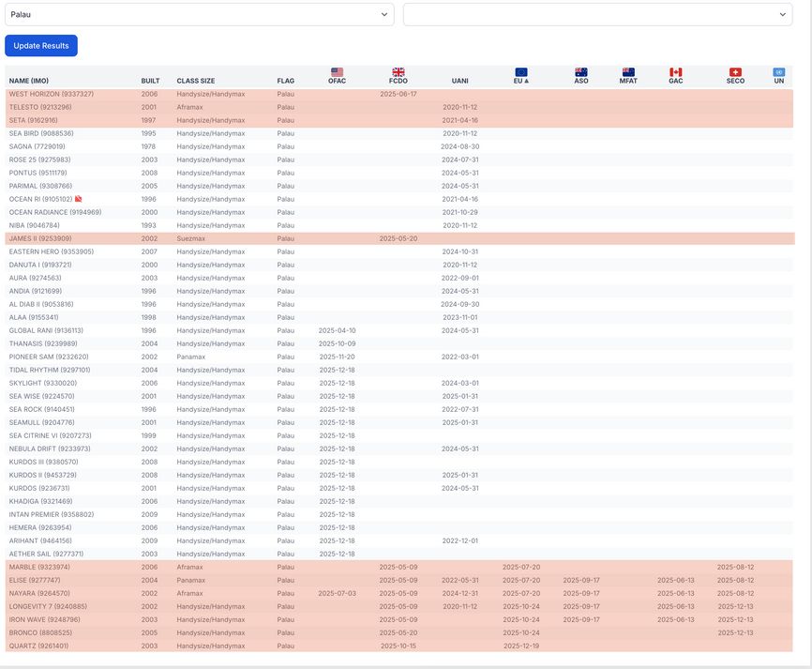Click the JAMES II (9253909) vessel name

tap(42, 238)
